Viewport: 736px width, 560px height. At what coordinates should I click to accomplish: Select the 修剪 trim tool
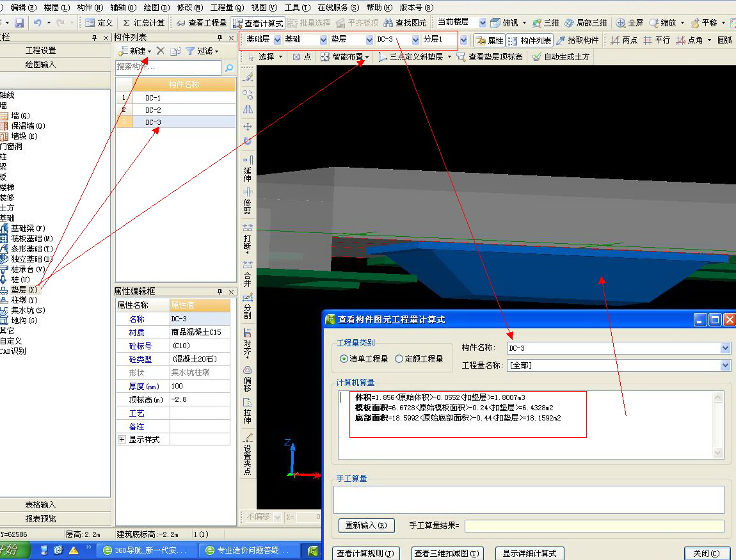(248, 201)
